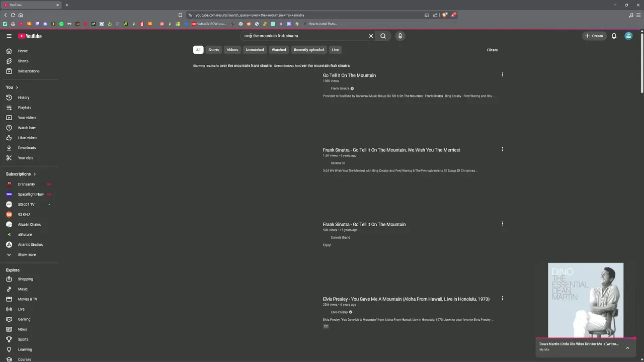
Task: Select the Live filter chip
Action: (335, 50)
